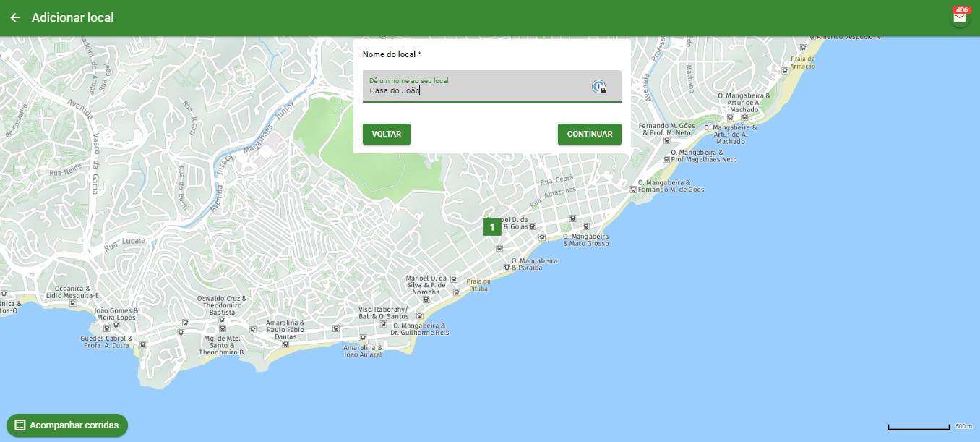Open the mail inbox with 406 badge

tap(960, 17)
